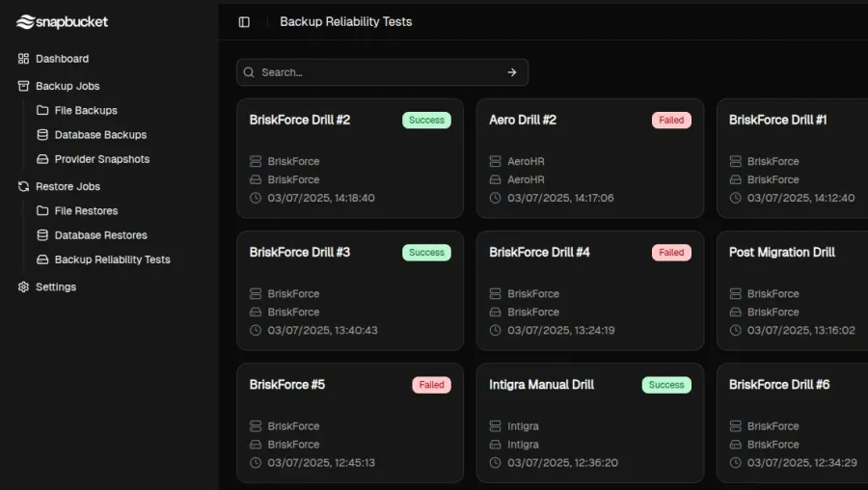
Task: Open the BriskForce Drill #1 card
Action: pyautogui.click(x=792, y=158)
